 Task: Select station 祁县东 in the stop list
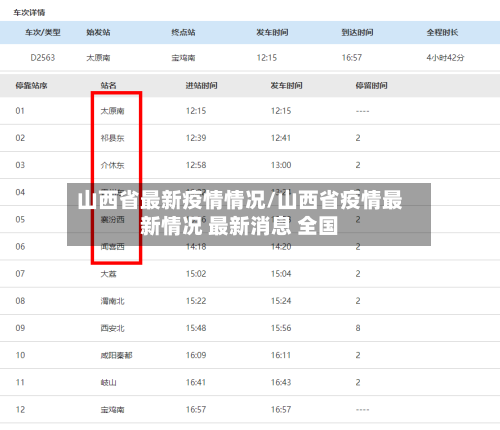[x=113, y=138]
